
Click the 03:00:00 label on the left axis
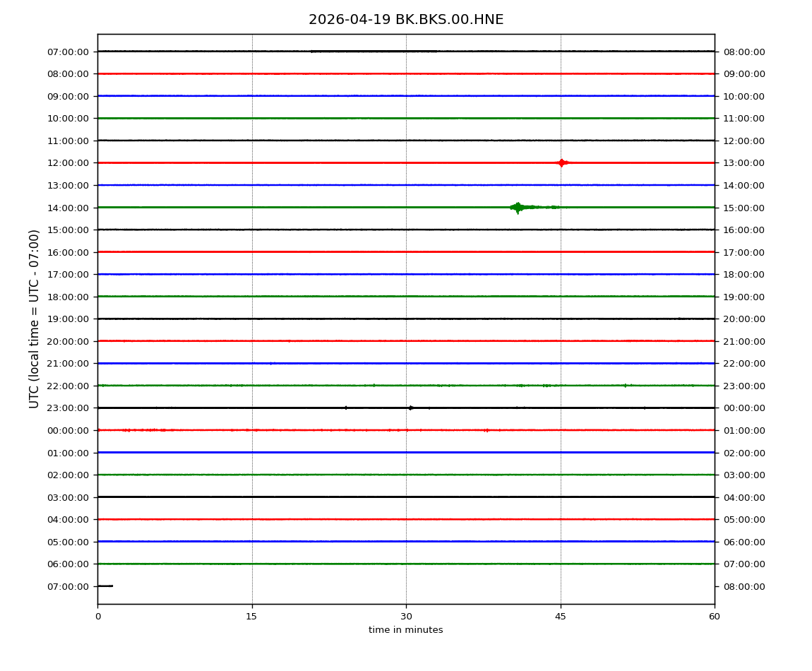[68, 497]
